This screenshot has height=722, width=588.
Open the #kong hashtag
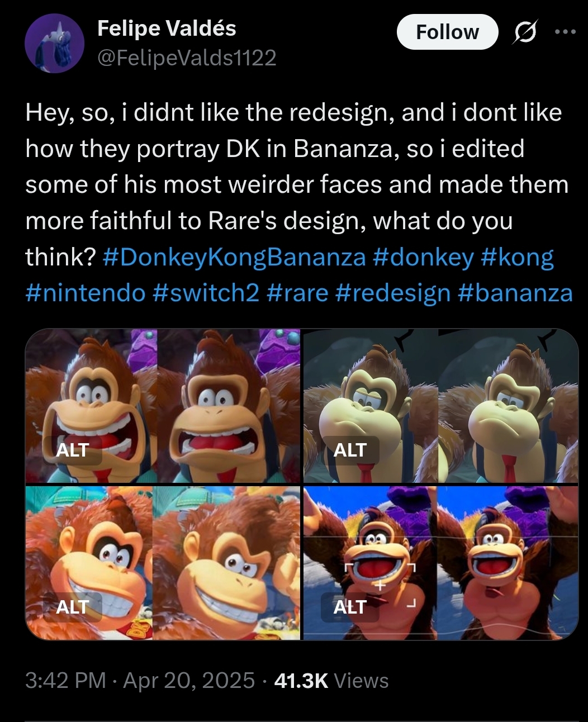point(516,257)
